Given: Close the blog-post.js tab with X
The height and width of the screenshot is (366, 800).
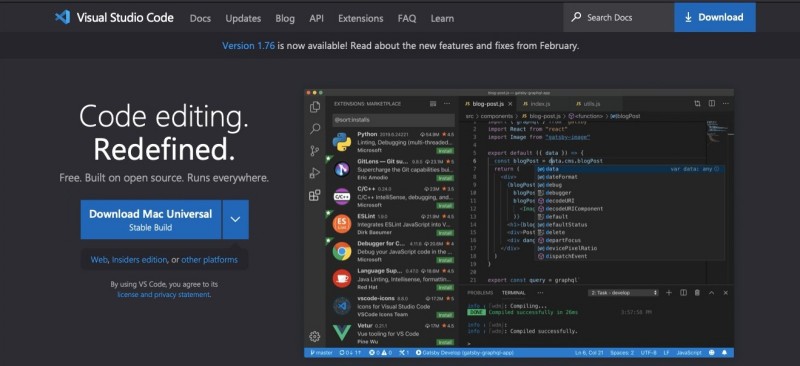Looking at the screenshot, I should tap(510, 104).
